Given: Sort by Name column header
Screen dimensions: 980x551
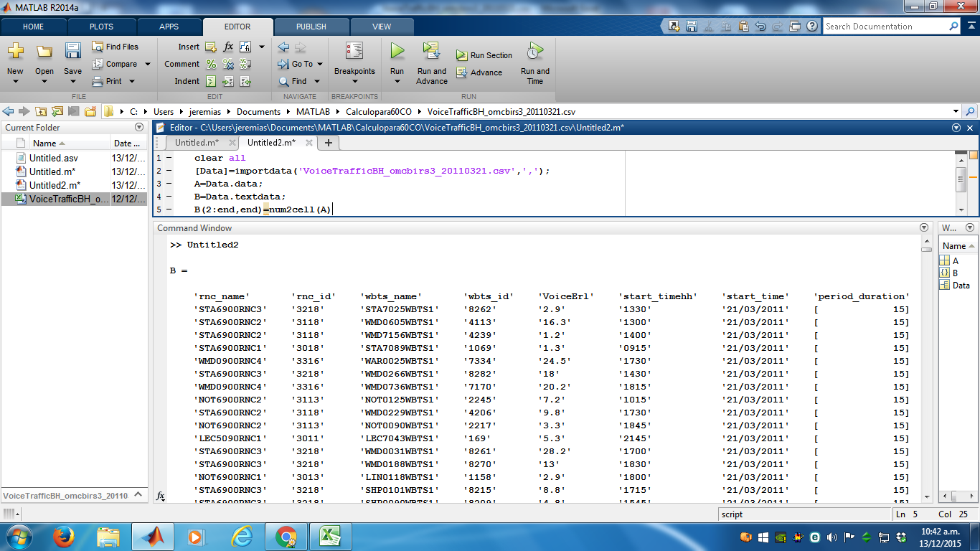Looking at the screenshot, I should [49, 143].
